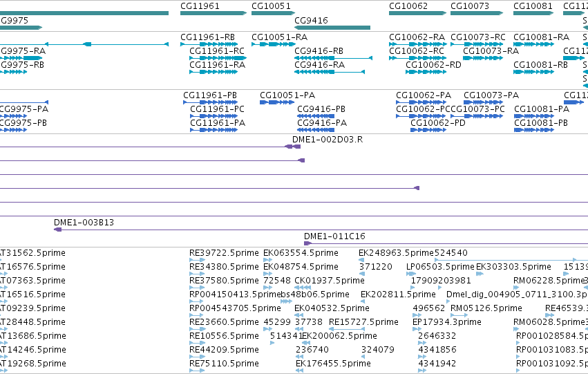Open EST label LP06503.5prime
The height and width of the screenshot is (374, 588).
click(440, 267)
